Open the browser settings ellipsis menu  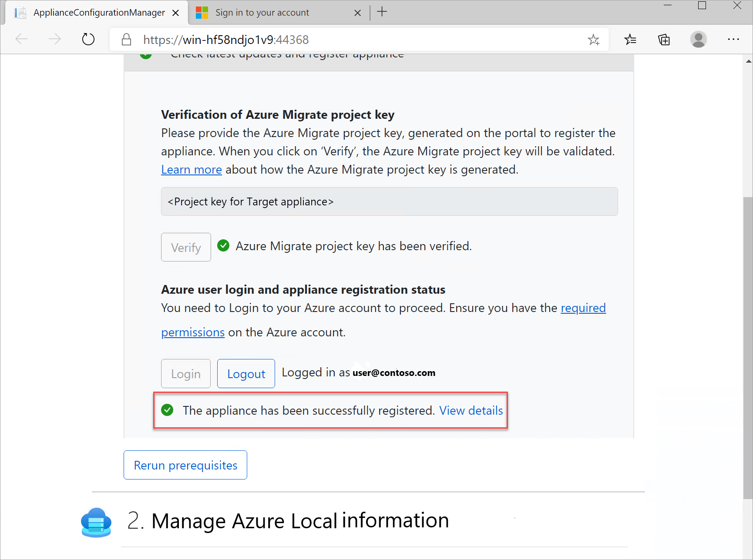click(x=733, y=39)
